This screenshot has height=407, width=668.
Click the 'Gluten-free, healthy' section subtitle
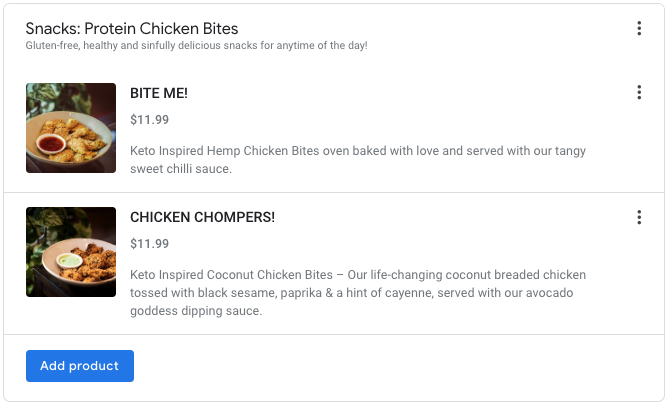[196, 46]
